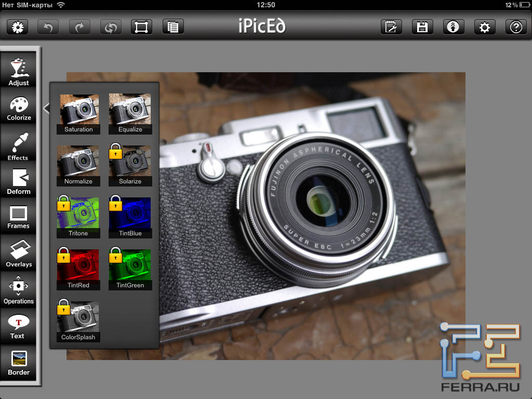Screen dimensions: 532x399
Task: Open the flower/effects gallery icon in the top toolbar
Action: click(17, 27)
